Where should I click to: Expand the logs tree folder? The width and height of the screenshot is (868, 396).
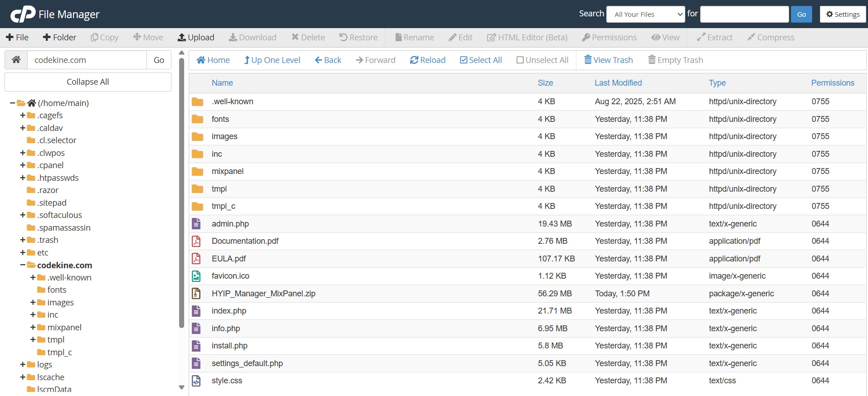click(x=23, y=365)
